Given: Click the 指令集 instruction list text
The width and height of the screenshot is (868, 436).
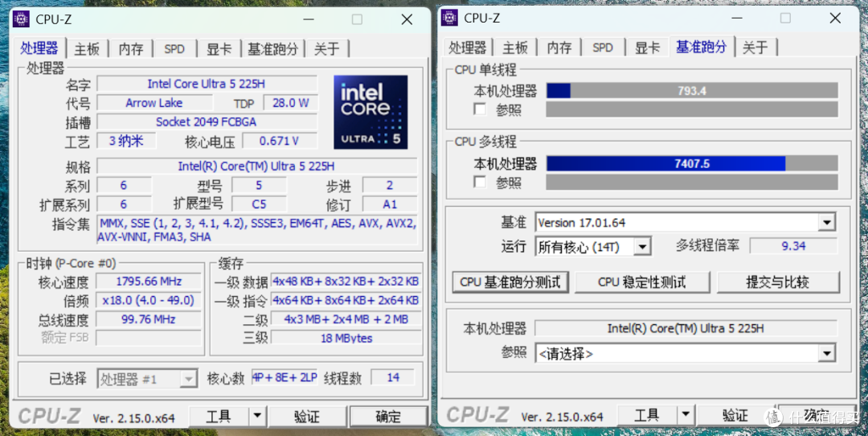Looking at the screenshot, I should (257, 230).
